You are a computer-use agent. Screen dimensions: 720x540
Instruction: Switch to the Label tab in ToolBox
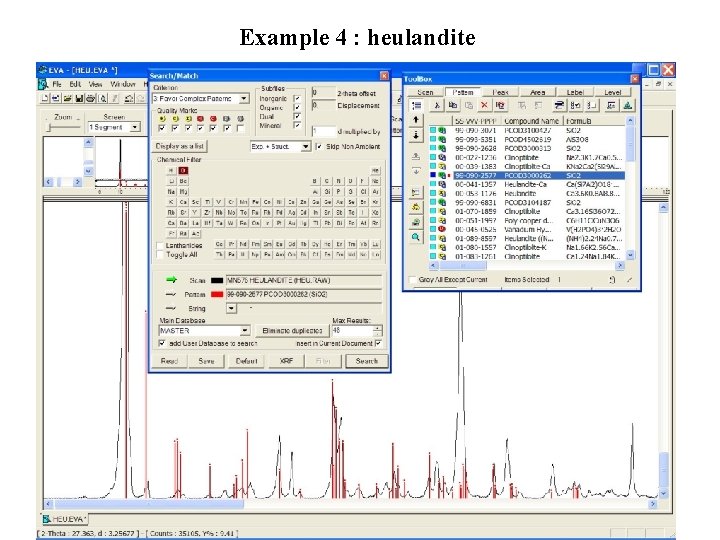pos(575,92)
